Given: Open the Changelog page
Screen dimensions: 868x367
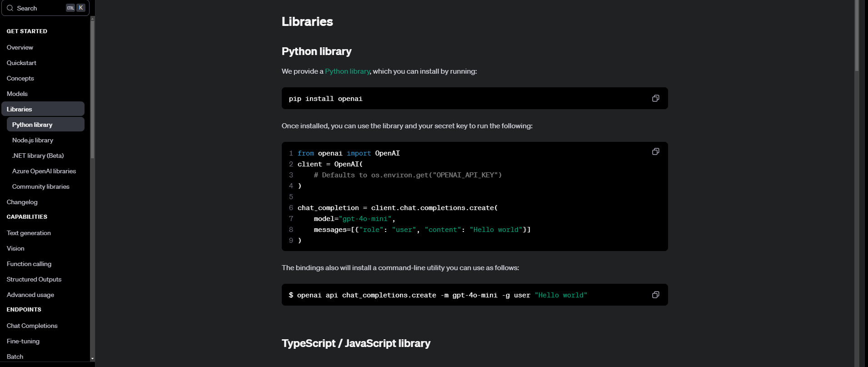Looking at the screenshot, I should (x=22, y=202).
